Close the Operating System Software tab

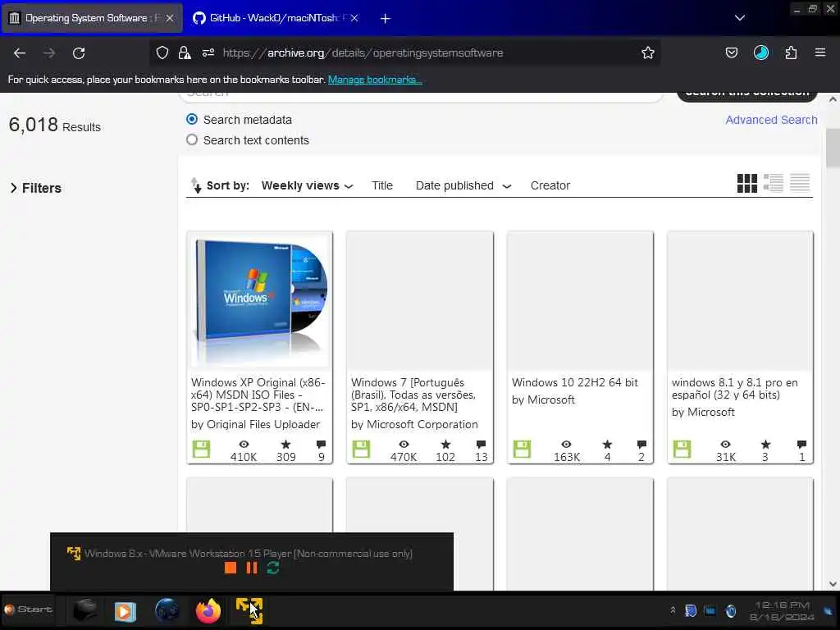pos(169,18)
